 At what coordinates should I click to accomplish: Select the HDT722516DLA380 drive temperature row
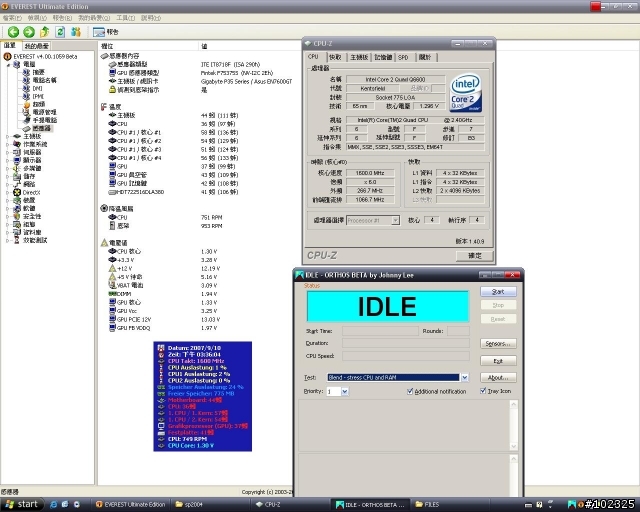click(173, 192)
